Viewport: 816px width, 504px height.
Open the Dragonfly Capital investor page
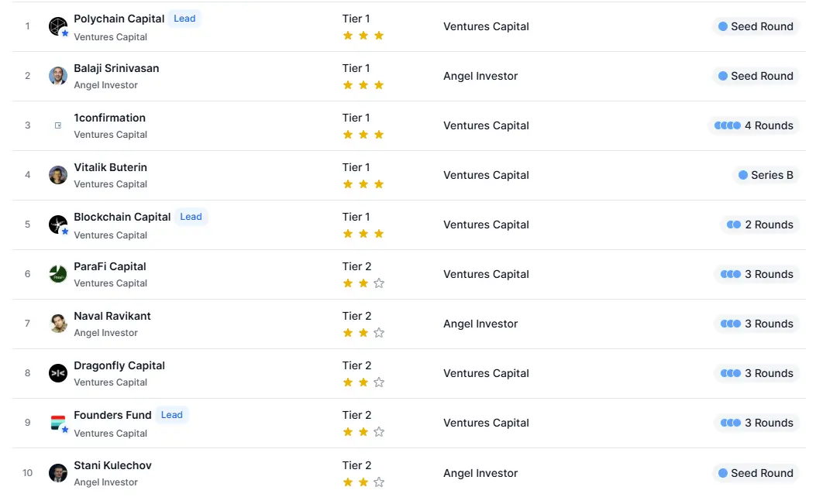click(x=119, y=365)
